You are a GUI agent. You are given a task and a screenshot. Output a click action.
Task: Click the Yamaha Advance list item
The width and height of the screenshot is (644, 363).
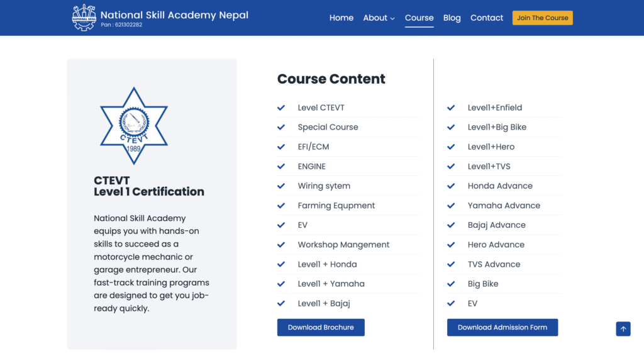tap(504, 205)
